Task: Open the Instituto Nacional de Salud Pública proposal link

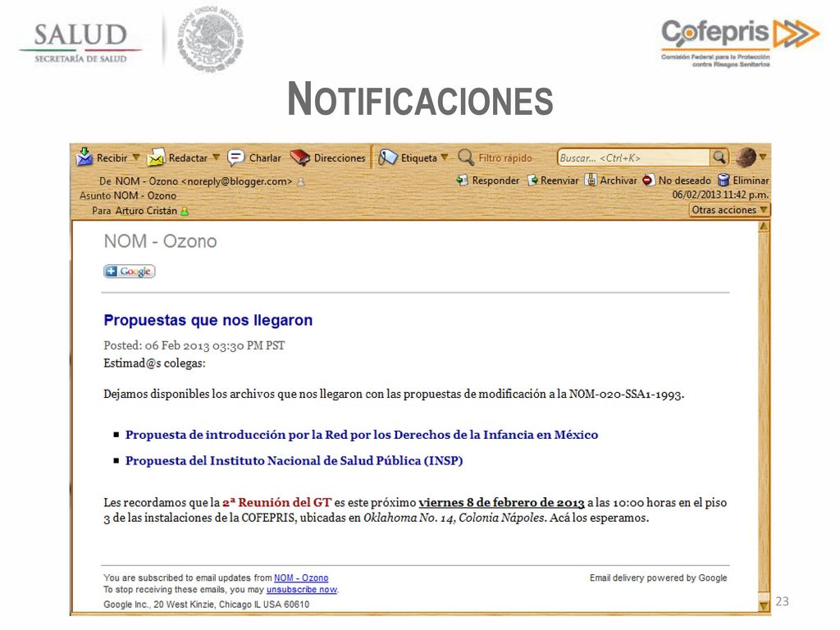Action: (294, 461)
